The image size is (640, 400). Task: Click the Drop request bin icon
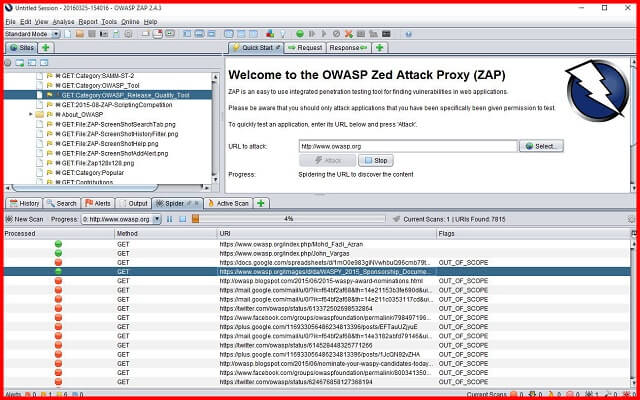(336, 34)
